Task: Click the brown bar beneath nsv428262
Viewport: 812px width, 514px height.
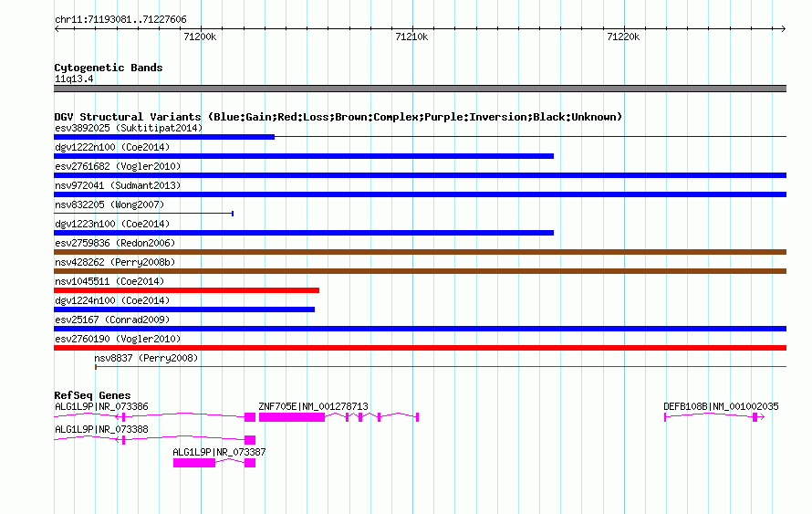Action: [420, 271]
